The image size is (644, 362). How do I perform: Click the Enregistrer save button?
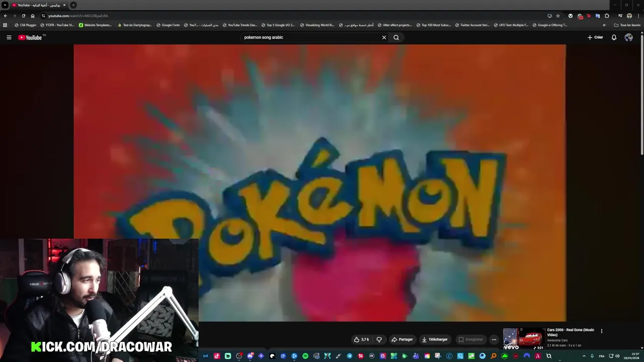(x=470, y=339)
